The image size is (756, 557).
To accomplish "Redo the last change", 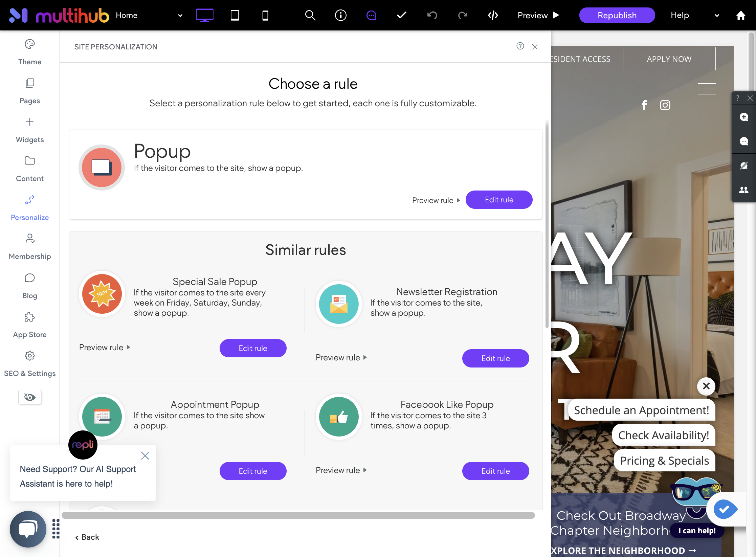I will [463, 15].
